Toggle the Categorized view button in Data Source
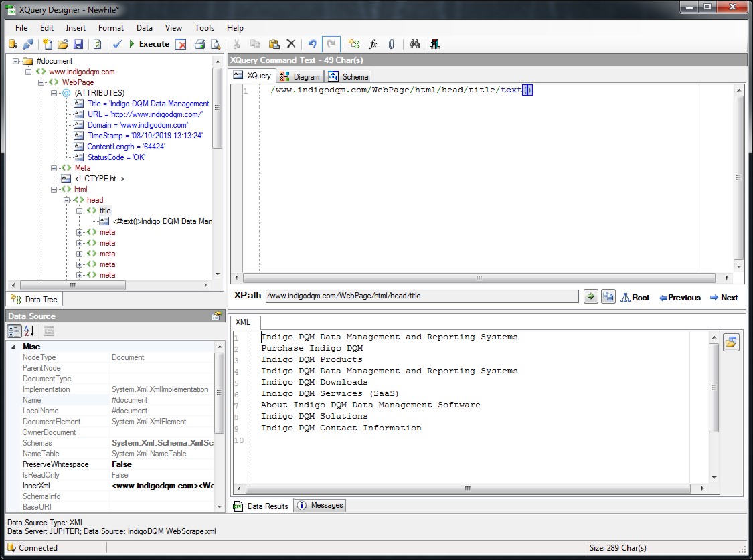This screenshot has width=753, height=560. pyautogui.click(x=14, y=331)
